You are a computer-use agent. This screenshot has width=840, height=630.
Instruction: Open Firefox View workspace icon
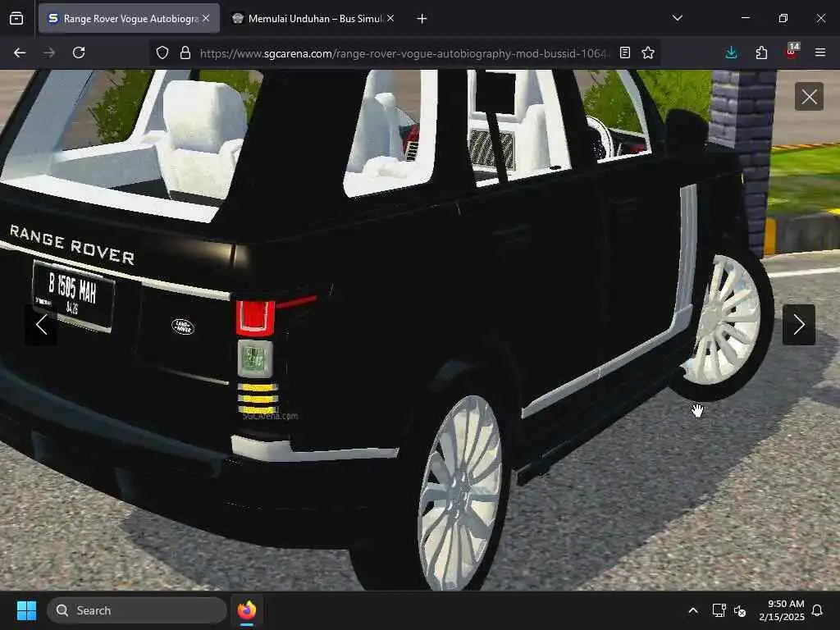pos(16,19)
